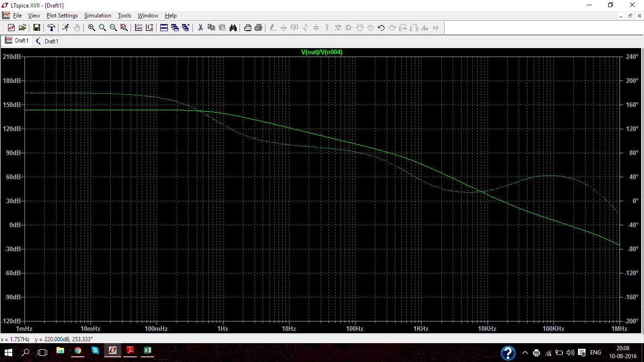Open the File menu
Screen dimensions: 644x362
click(17, 16)
